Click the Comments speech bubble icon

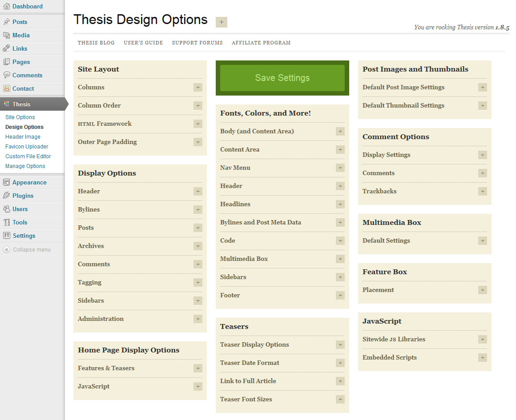click(6, 75)
